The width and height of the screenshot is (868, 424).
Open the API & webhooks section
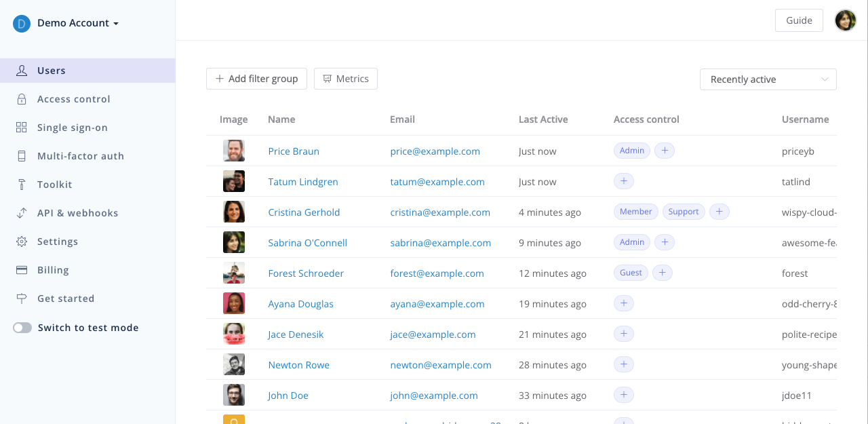[x=22, y=212]
